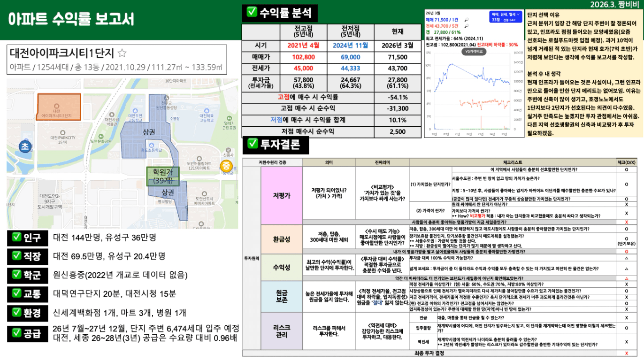
Task: Click the 10.1% 수익률 합계 value
Action: tap(398, 120)
